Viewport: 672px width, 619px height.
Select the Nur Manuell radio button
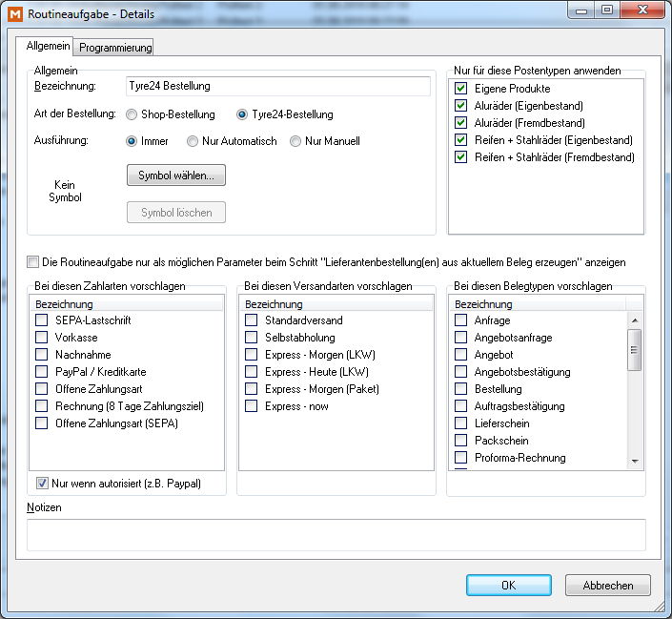[296, 141]
